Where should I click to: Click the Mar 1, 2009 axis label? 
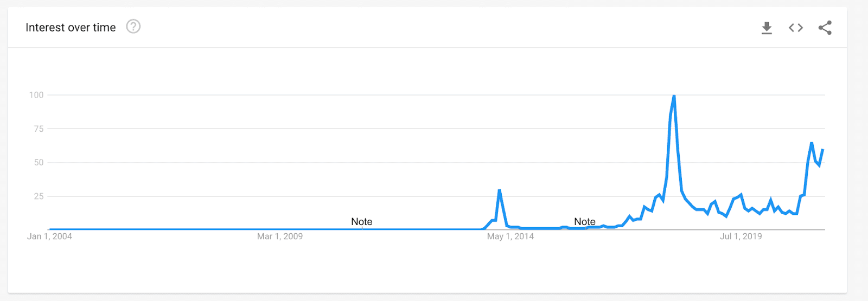280,236
